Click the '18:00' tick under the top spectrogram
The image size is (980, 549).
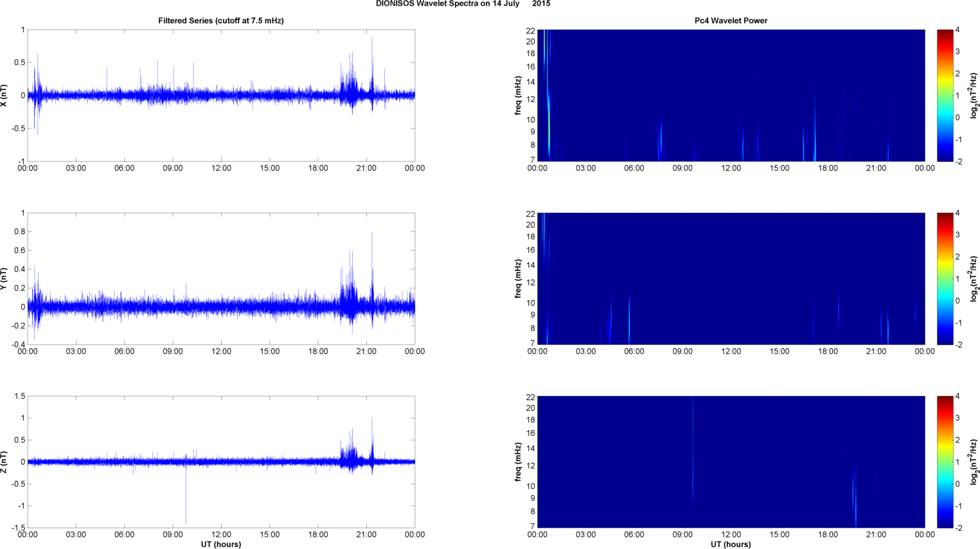[828, 168]
